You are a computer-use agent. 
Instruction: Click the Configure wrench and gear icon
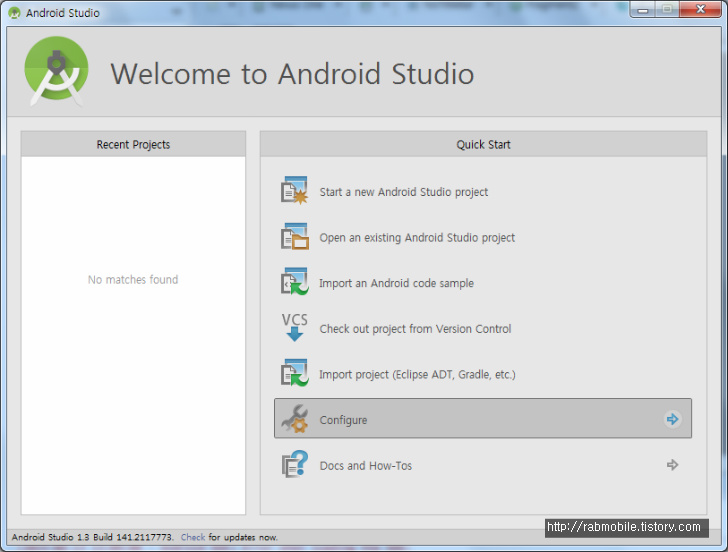coord(295,418)
